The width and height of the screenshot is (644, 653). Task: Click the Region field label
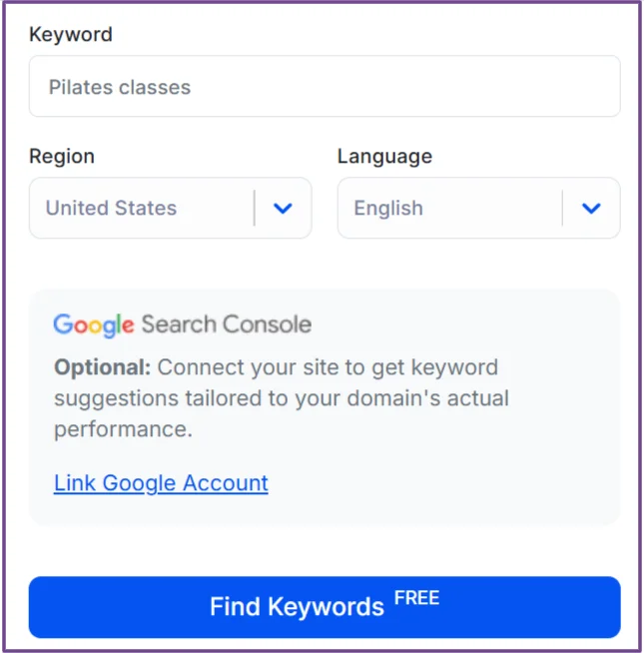coord(62,156)
